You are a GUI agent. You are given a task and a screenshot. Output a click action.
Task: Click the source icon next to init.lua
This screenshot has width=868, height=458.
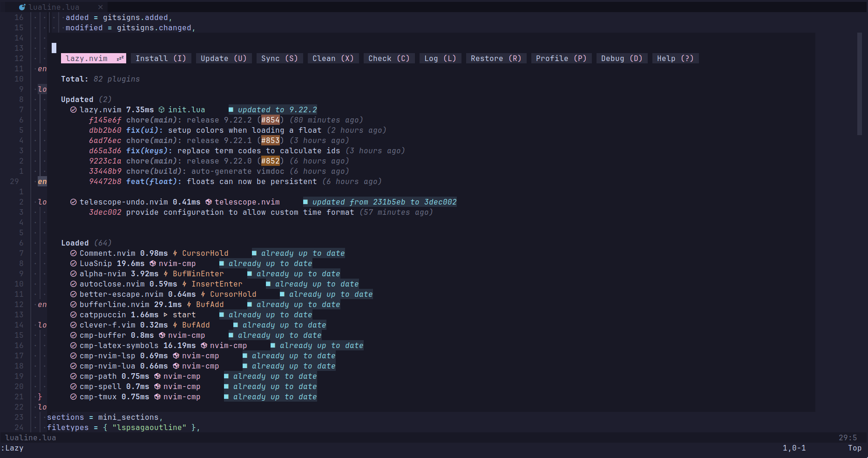(x=161, y=109)
